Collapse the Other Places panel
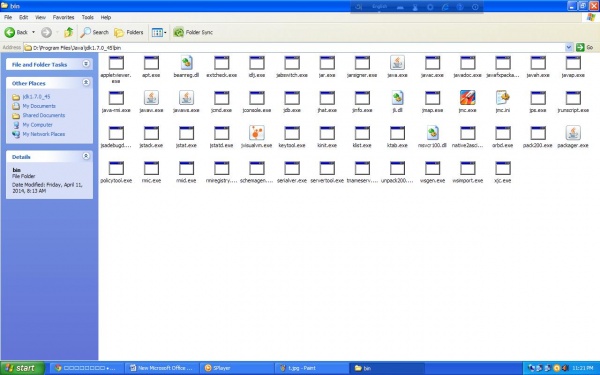Screen dimensions: 600x375 pyautogui.click(x=86, y=83)
